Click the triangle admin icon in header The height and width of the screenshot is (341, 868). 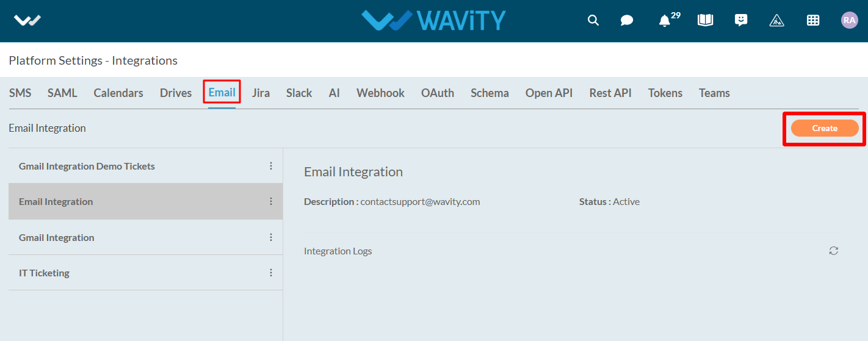pyautogui.click(x=776, y=20)
